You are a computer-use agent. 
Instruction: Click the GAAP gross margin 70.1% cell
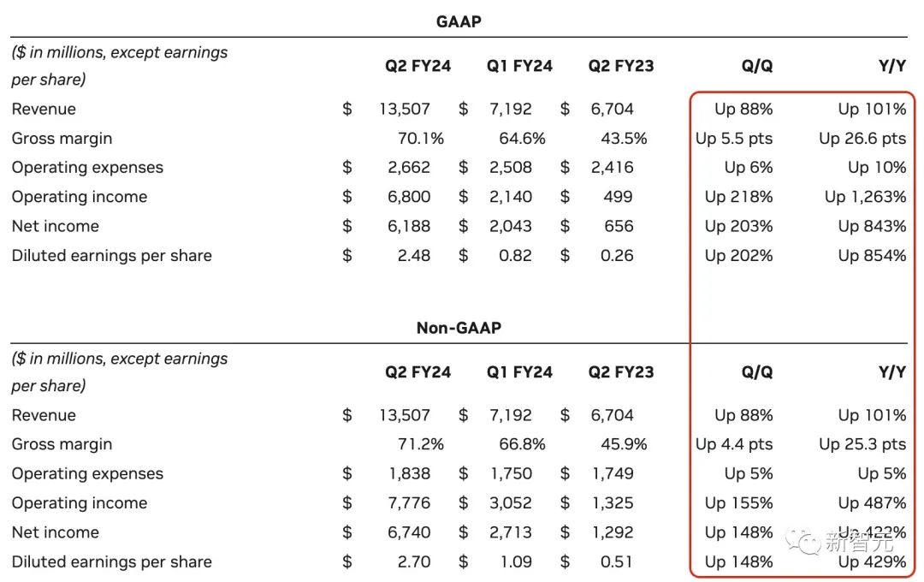click(420, 139)
